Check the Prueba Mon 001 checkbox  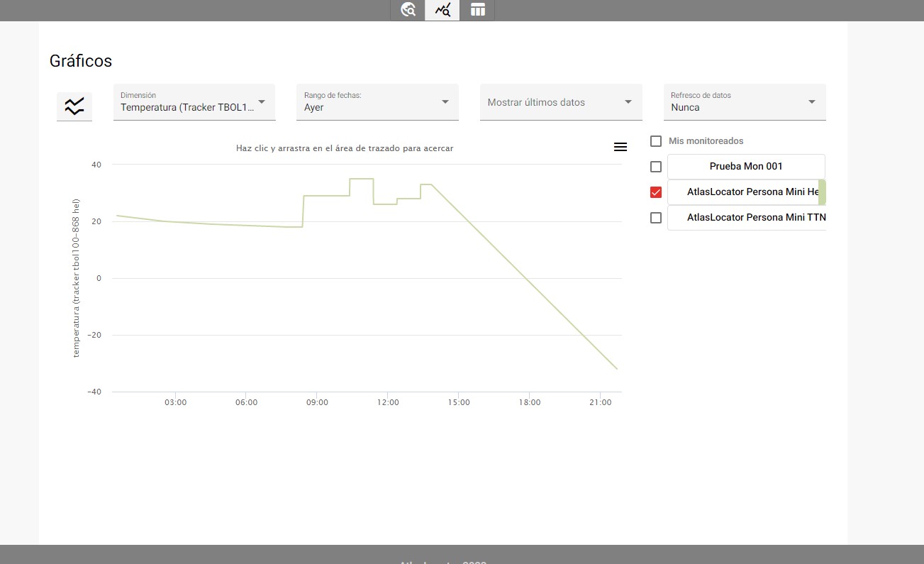point(656,167)
